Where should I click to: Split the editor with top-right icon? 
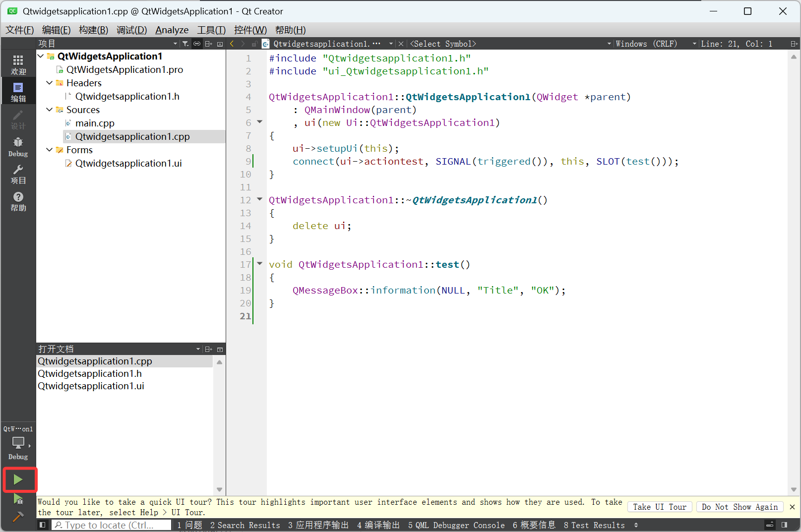click(x=794, y=44)
